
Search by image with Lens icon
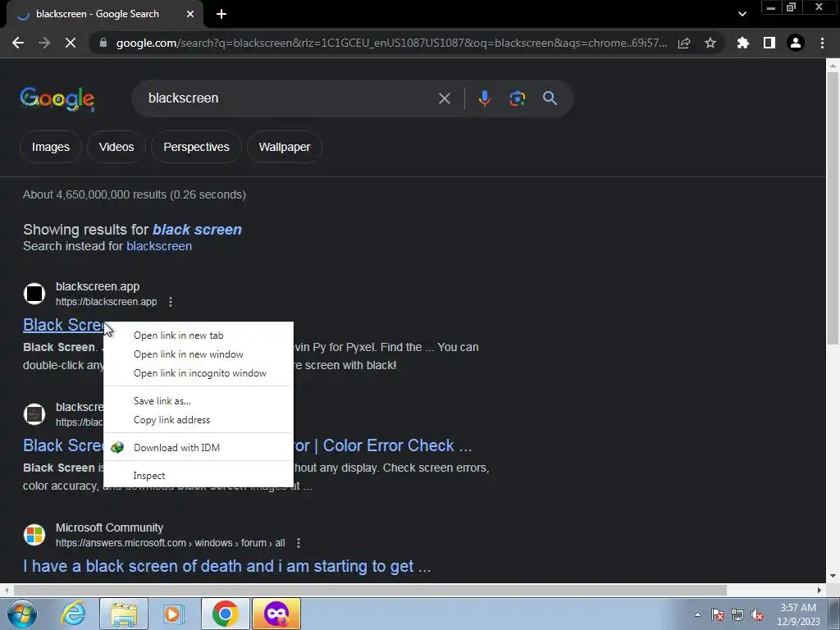click(517, 98)
